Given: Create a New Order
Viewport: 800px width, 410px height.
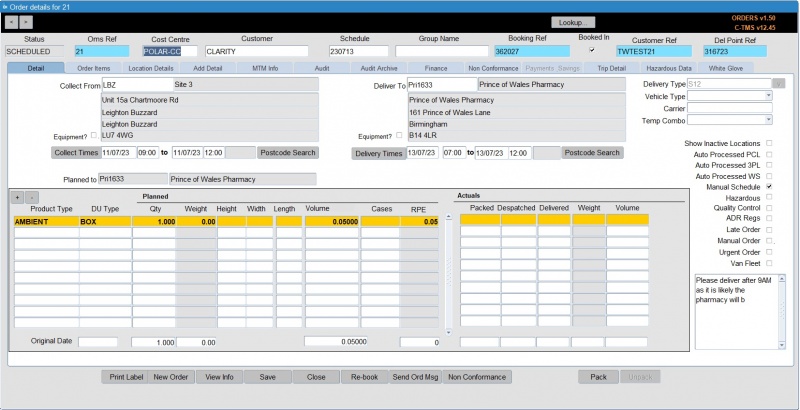Looking at the screenshot, I should pyautogui.click(x=171, y=377).
